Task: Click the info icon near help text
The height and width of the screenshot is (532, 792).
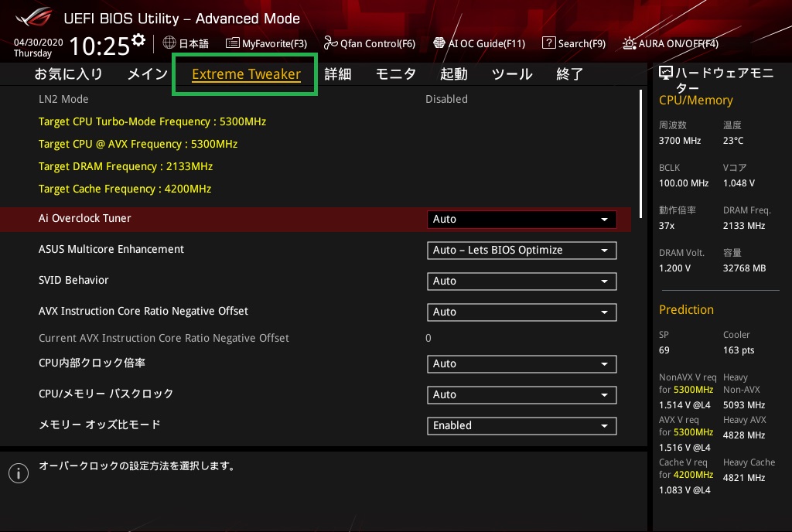Action: (x=19, y=473)
